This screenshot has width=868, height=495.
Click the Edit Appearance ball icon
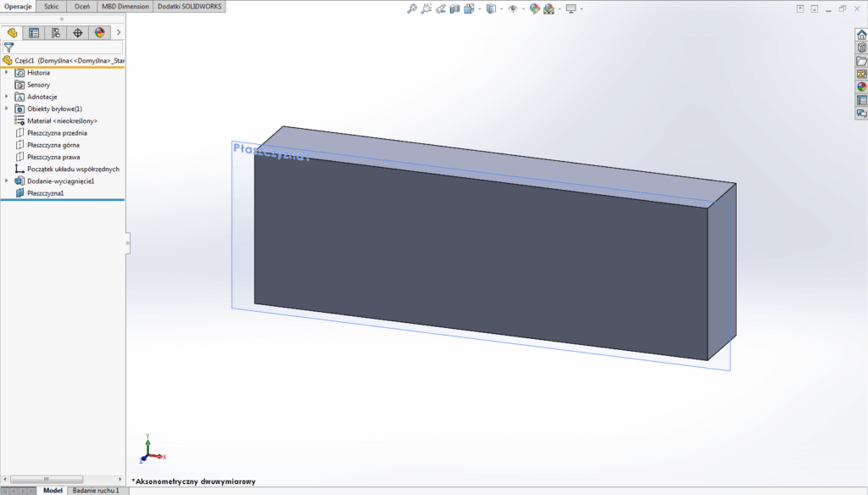point(535,8)
